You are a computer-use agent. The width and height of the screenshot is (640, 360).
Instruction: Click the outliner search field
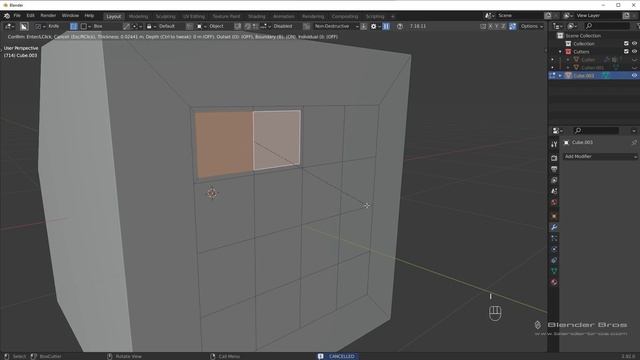(x=607, y=26)
